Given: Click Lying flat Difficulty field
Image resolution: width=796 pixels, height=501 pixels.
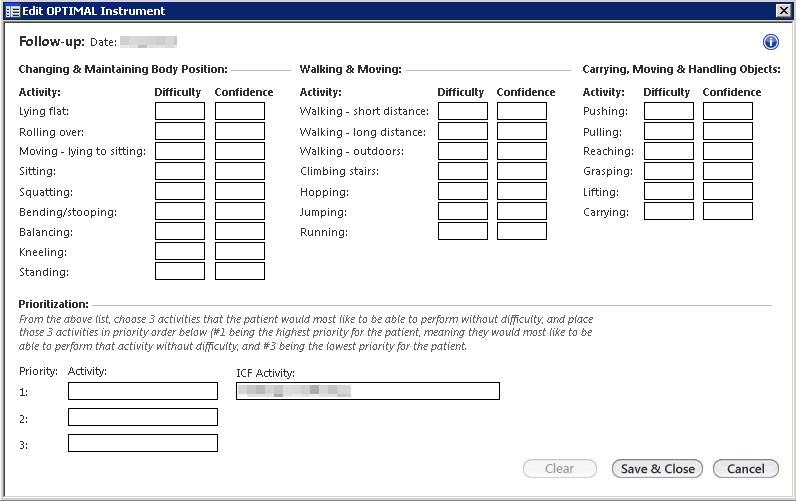Looking at the screenshot, I should pos(180,111).
